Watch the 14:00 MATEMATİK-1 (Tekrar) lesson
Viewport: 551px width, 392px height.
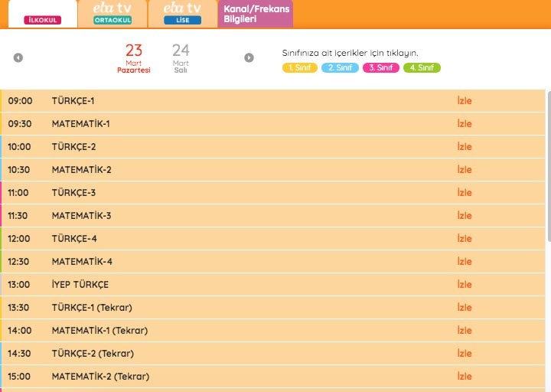[x=464, y=331]
